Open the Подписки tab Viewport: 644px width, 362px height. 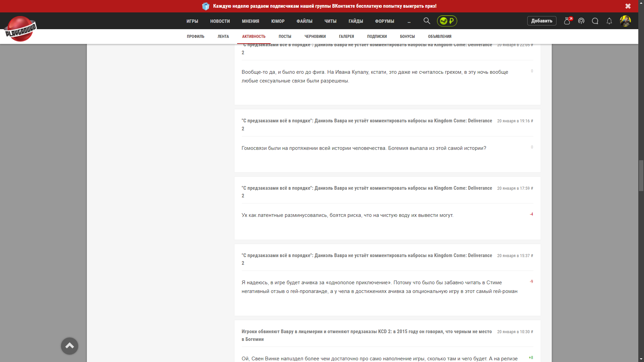tap(377, 37)
